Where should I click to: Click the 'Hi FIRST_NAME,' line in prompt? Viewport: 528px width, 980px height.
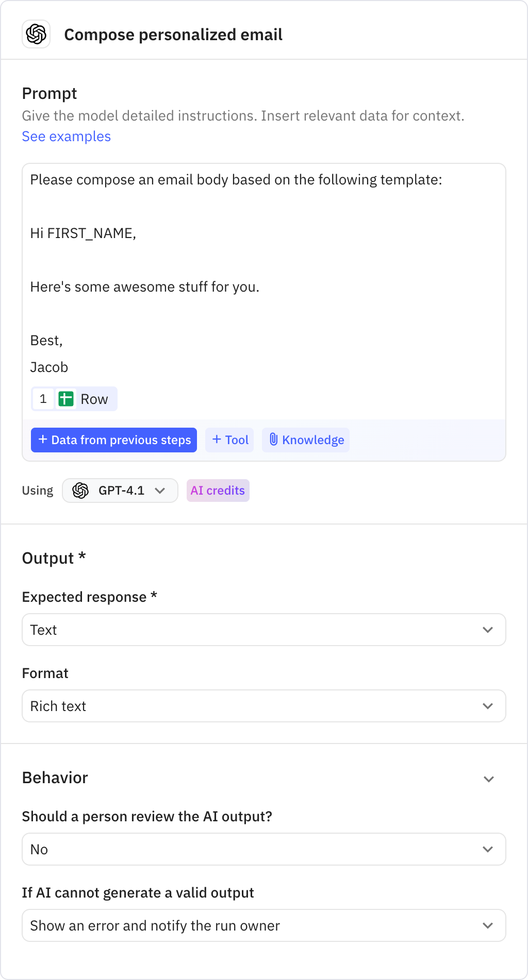[84, 233]
